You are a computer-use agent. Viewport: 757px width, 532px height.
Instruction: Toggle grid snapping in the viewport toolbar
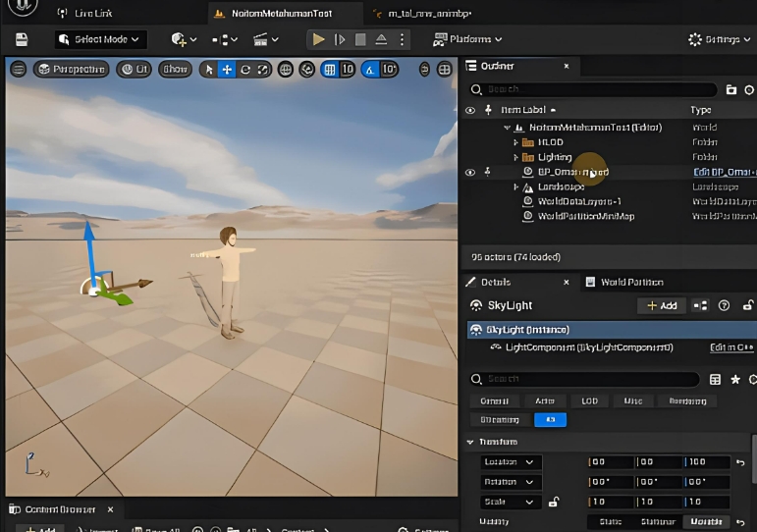(330, 70)
